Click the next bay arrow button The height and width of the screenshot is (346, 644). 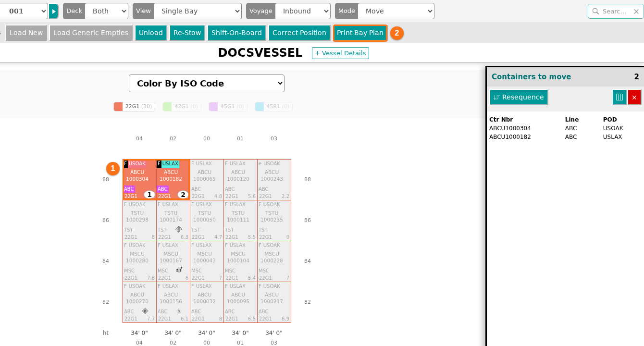coord(53,11)
